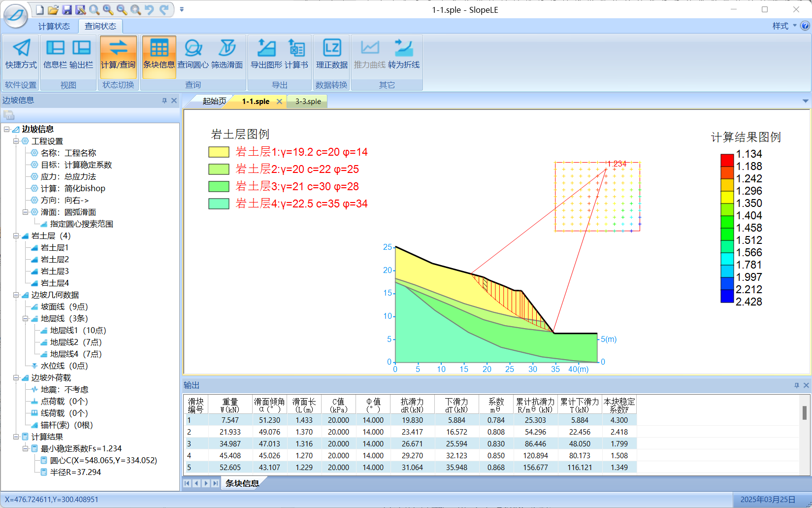Open the 样式 style dropdown

click(x=784, y=26)
